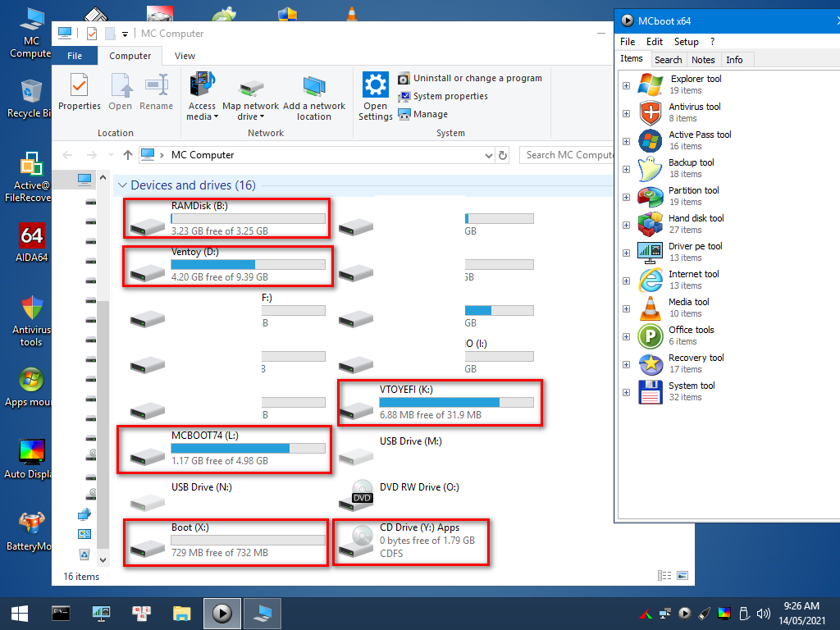The width and height of the screenshot is (840, 630).
Task: Select the Partition tool icon
Action: [651, 196]
